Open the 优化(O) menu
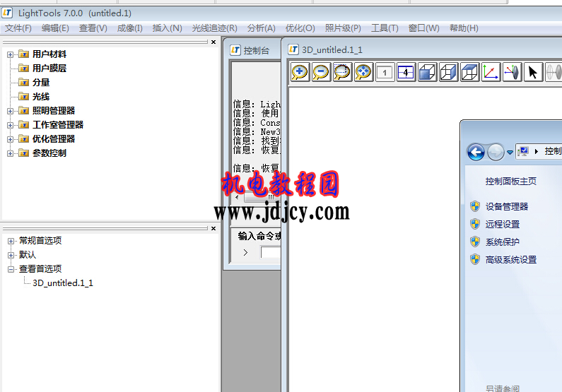Viewport: 562px width, 392px height. pyautogui.click(x=300, y=28)
